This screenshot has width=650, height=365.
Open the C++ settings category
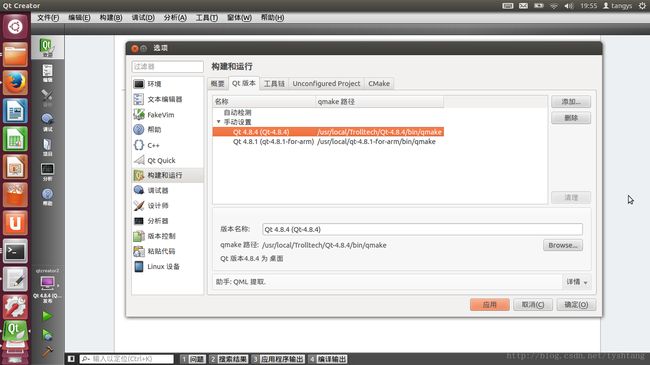point(167,145)
